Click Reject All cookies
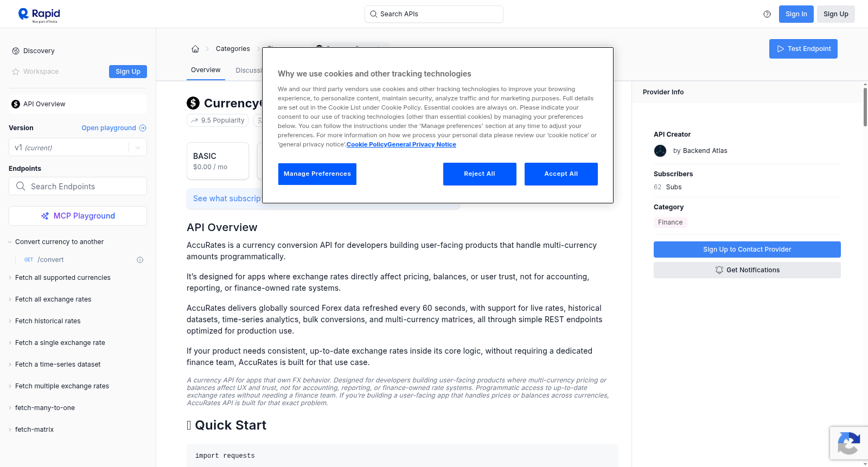The width and height of the screenshot is (868, 467). point(480,174)
